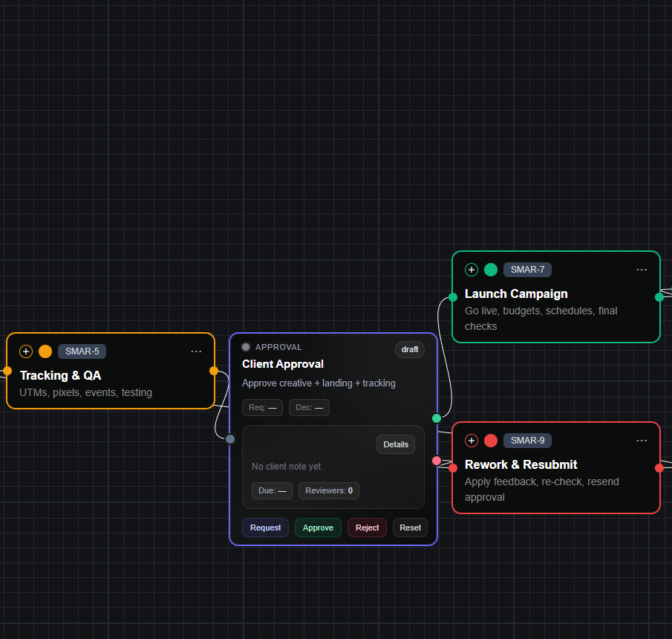Click the gray input port of Client Approval
Viewport: 672px width, 639px height.
tap(230, 439)
